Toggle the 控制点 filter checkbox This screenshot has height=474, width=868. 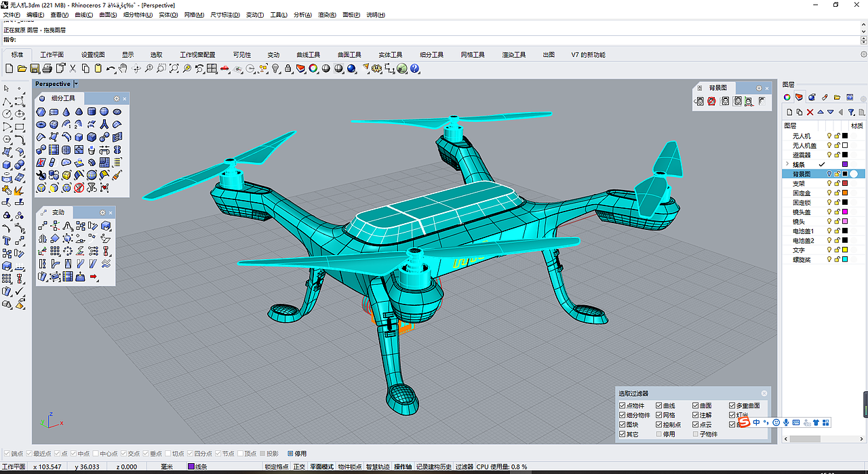659,424
